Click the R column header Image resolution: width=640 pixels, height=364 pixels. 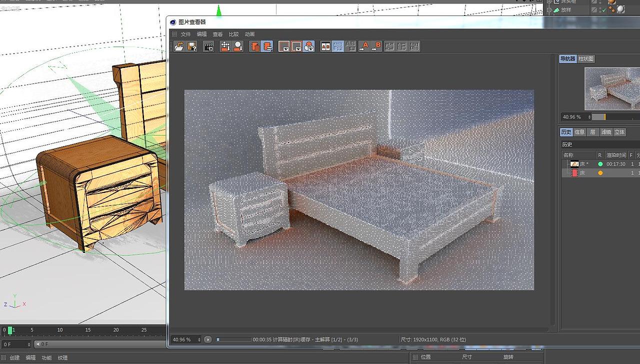pyautogui.click(x=600, y=155)
